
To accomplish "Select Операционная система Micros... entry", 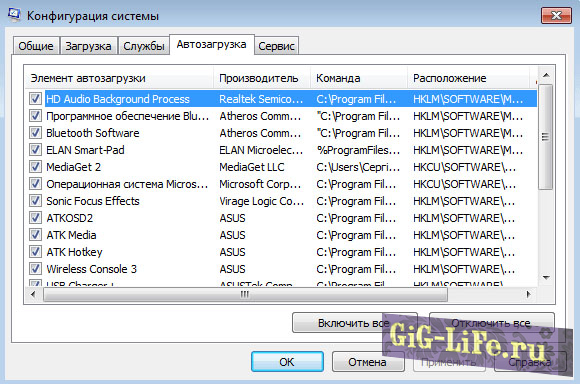I will click(x=127, y=184).
